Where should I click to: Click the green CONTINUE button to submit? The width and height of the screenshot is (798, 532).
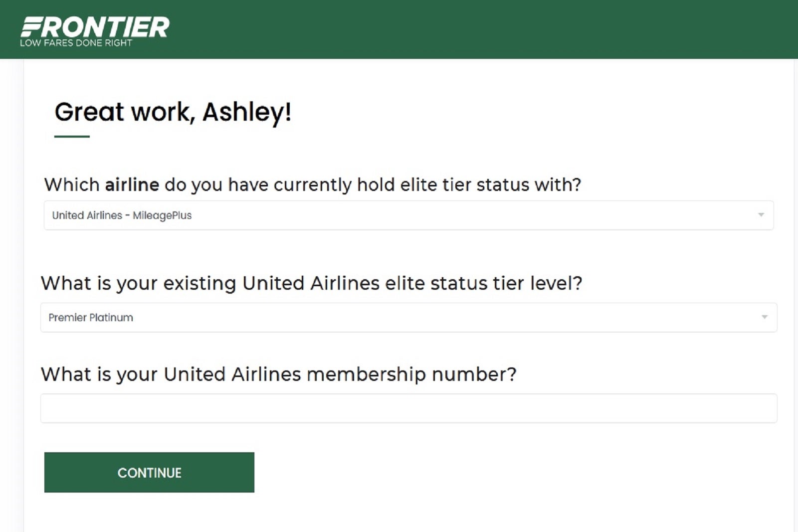pos(149,472)
